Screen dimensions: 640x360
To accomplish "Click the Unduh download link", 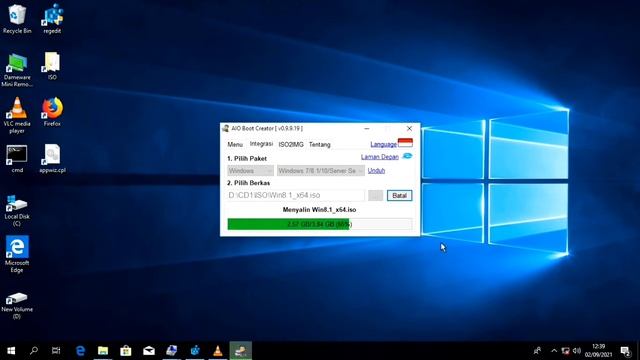I will tap(376, 171).
